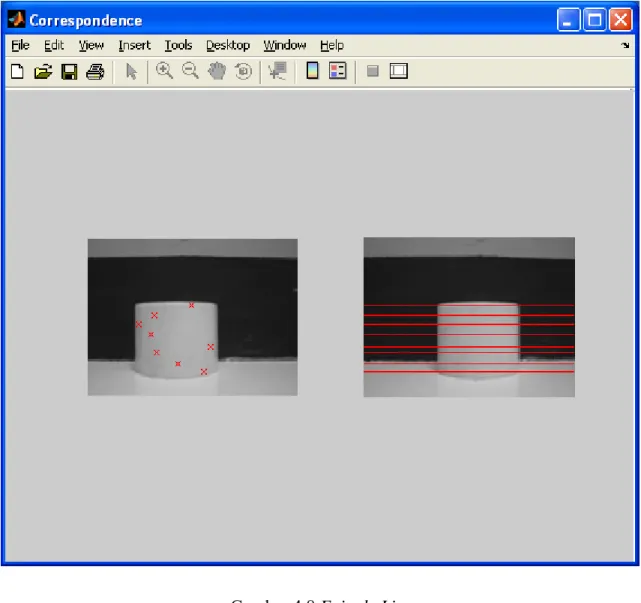641x603 pixels.
Task: Activate the Zoom Out magnifier tool
Action: click(x=190, y=71)
